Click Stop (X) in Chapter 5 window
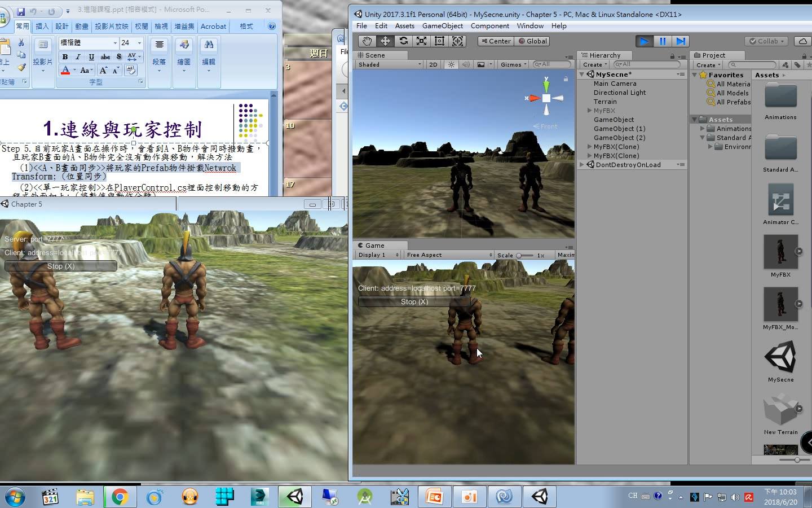 pos(61,266)
